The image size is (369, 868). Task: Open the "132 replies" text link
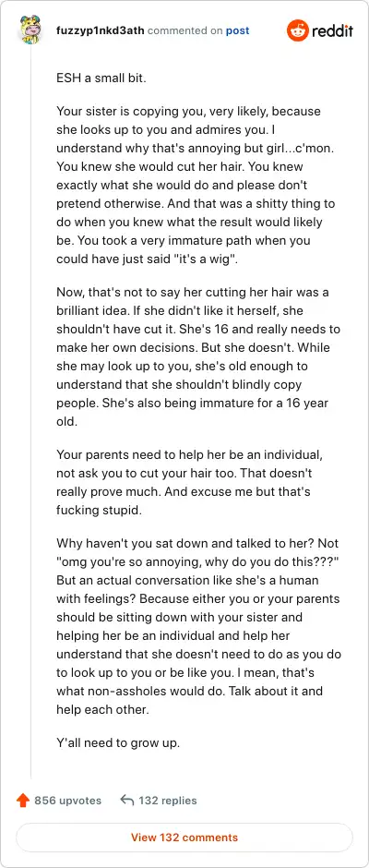[x=168, y=800]
